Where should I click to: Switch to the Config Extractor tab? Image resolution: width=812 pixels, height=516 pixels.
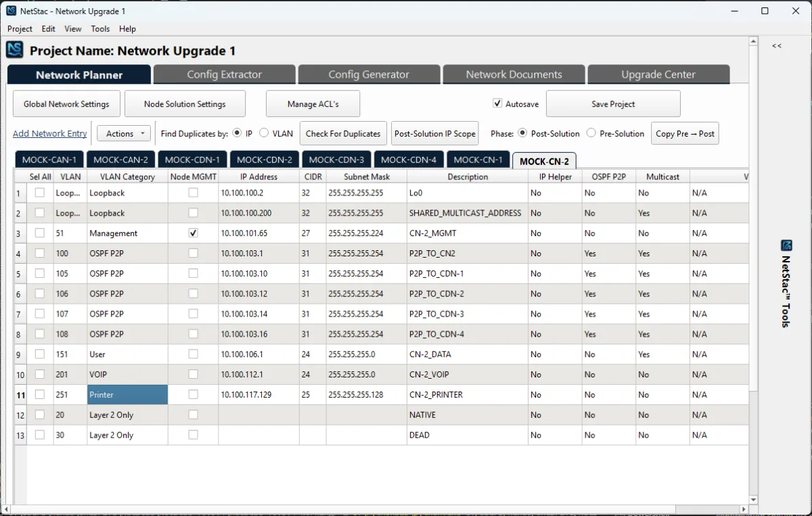(x=224, y=74)
